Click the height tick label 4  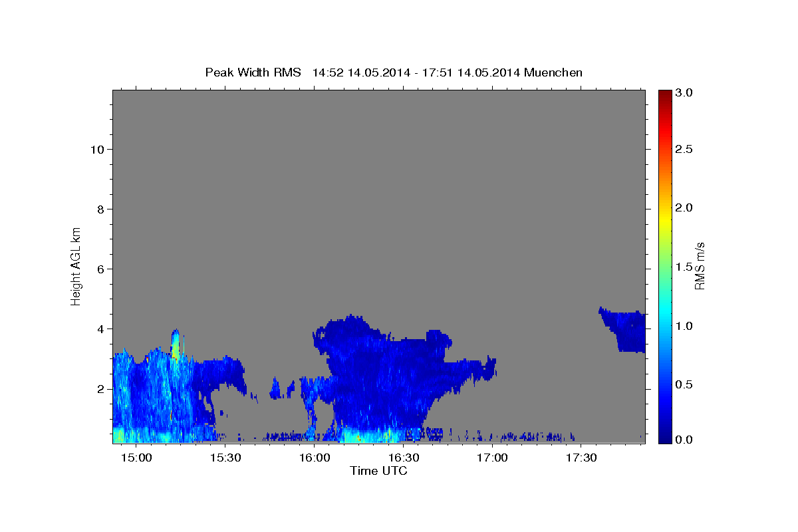100,329
